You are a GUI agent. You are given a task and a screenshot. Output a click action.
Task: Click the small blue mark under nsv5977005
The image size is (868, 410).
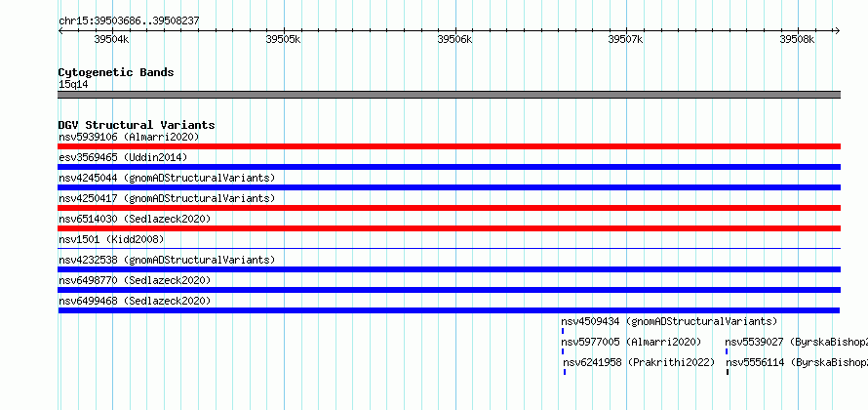tap(563, 351)
